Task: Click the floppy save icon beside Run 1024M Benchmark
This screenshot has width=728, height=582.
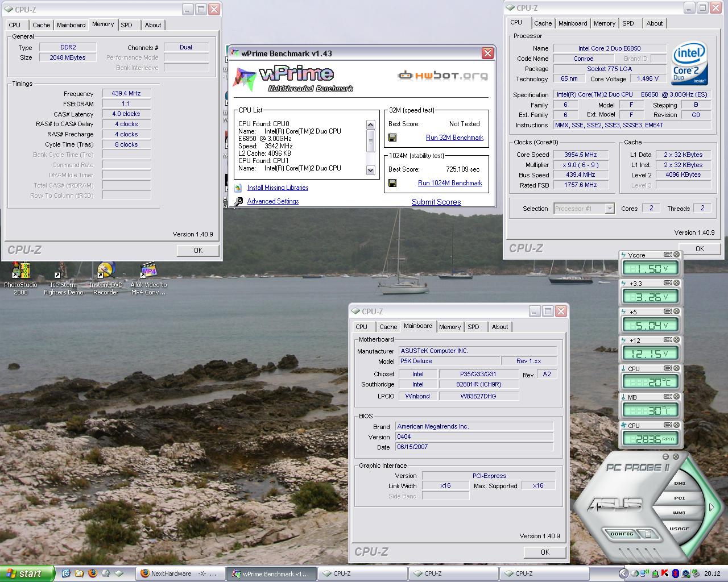Action: (392, 183)
